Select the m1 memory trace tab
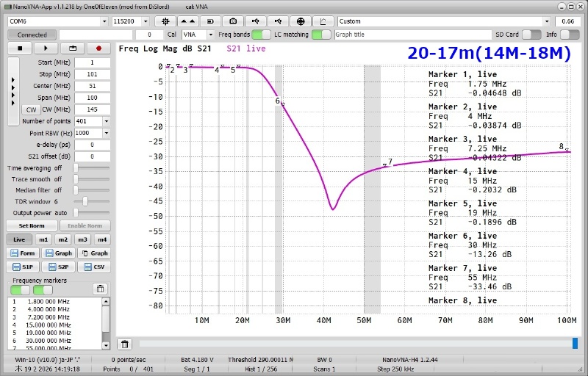 tap(43, 239)
